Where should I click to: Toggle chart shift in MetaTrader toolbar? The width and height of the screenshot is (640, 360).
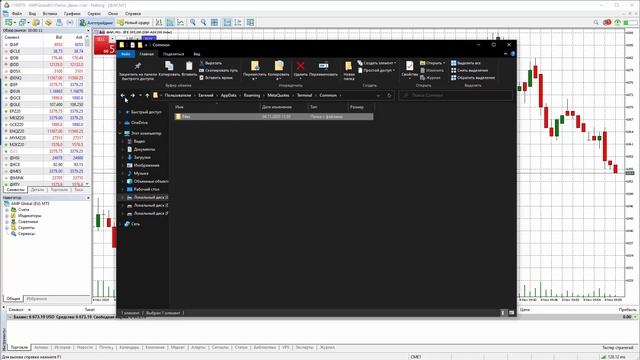tap(238, 22)
